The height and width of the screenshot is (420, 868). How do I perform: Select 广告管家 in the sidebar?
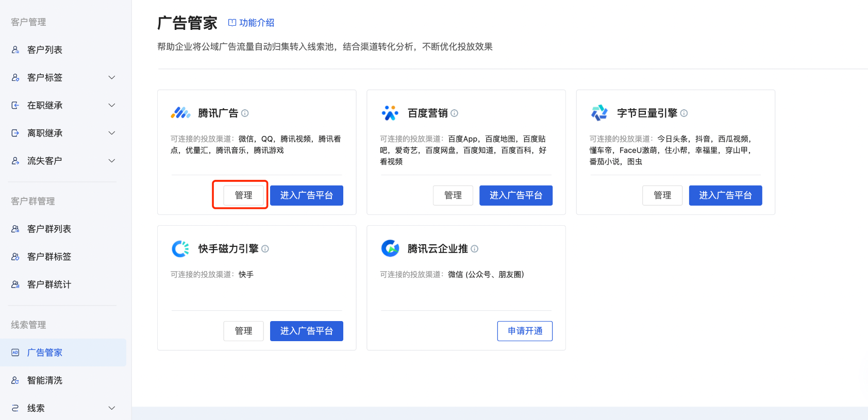pos(63,352)
